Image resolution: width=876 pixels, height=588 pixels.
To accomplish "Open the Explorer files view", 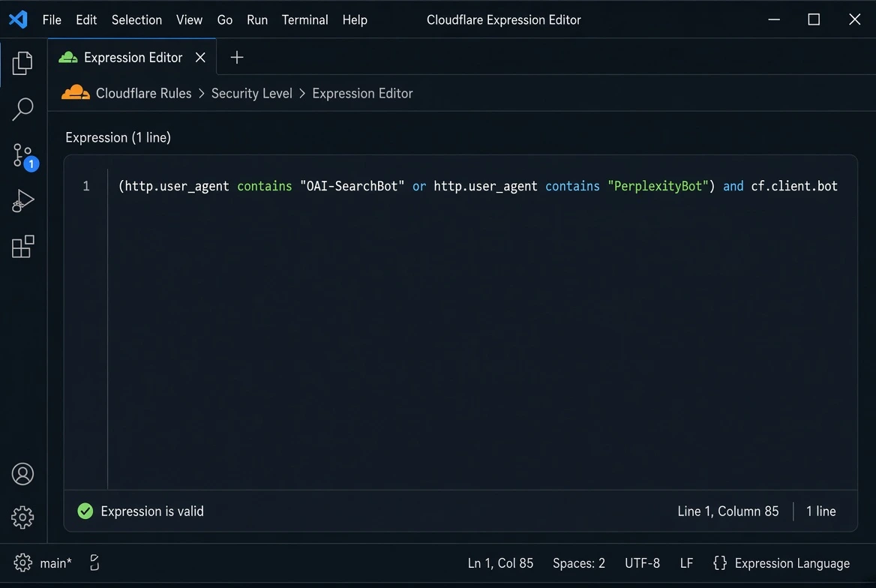I will (x=22, y=62).
